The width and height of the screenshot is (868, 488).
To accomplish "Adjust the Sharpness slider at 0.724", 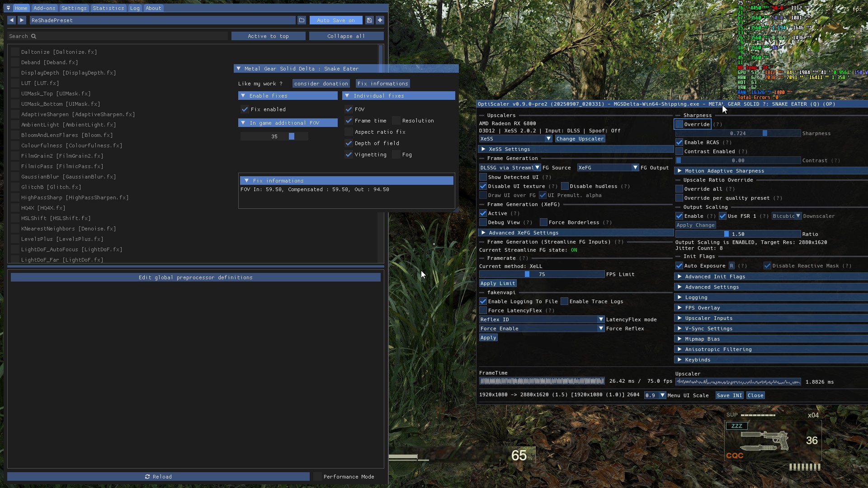I will [738, 133].
